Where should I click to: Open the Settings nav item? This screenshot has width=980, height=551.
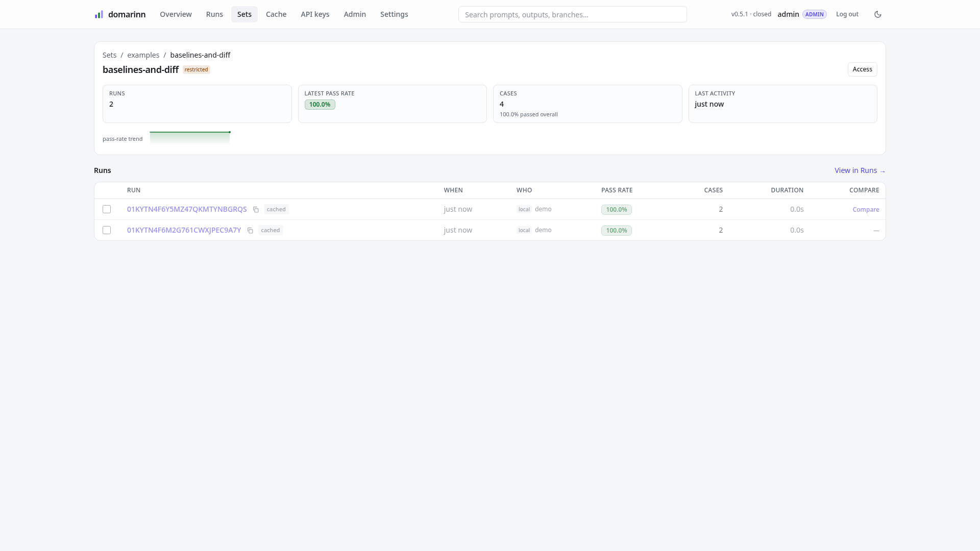point(394,14)
